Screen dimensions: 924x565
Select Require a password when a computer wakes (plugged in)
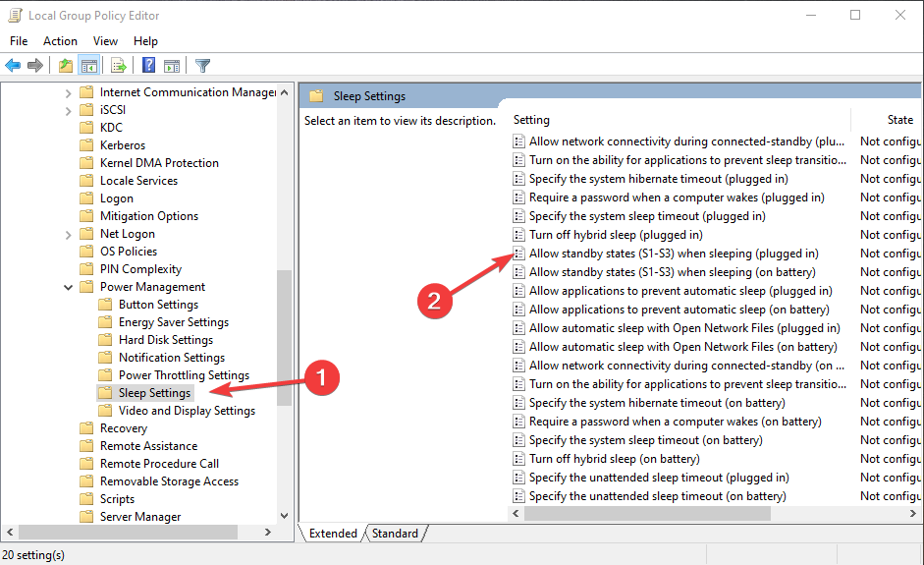[677, 198]
